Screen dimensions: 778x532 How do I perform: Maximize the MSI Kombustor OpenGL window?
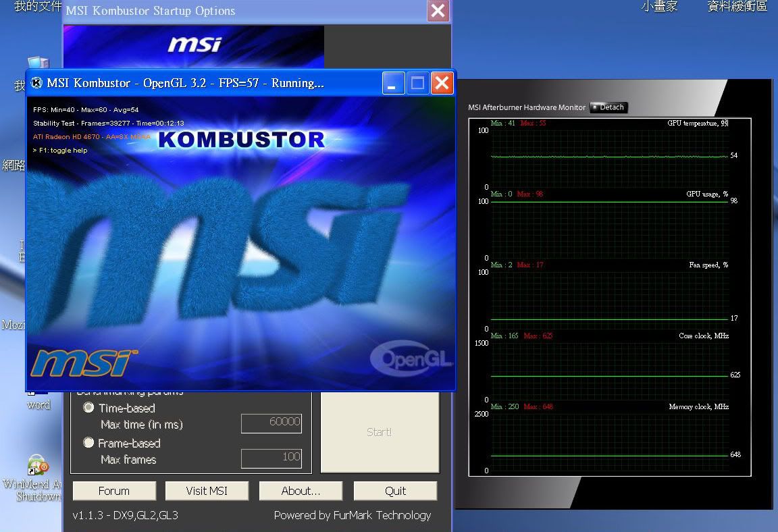[x=418, y=83]
